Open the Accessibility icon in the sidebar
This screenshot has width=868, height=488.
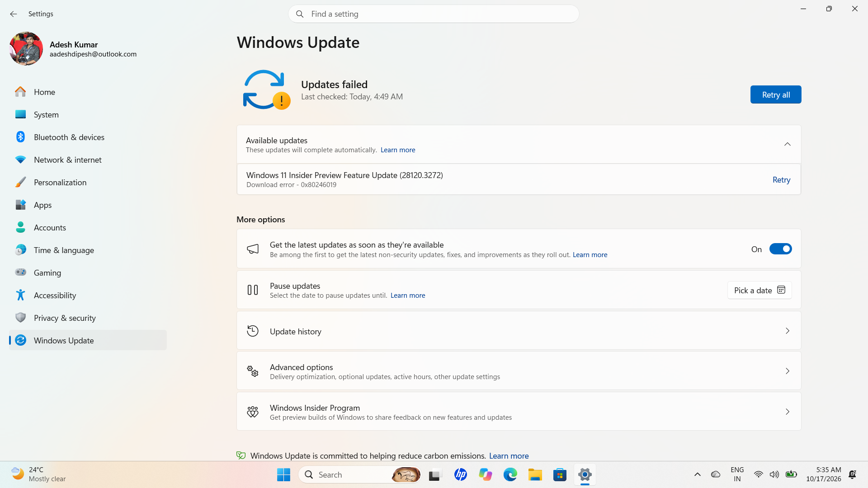20,295
